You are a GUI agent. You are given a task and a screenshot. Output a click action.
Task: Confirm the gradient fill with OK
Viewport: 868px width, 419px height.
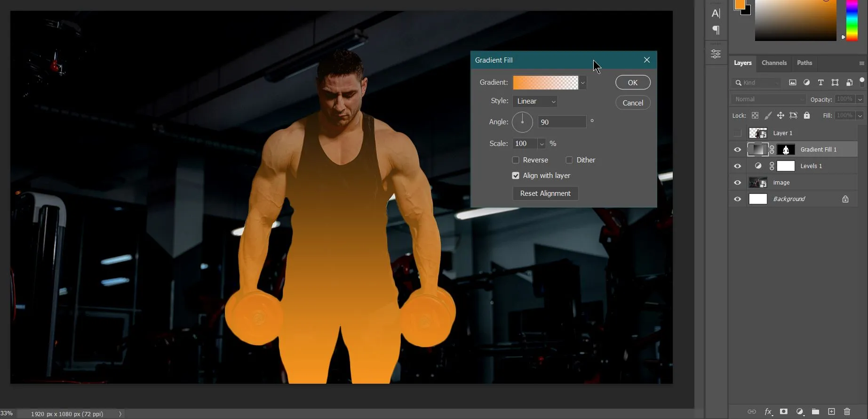coord(633,82)
